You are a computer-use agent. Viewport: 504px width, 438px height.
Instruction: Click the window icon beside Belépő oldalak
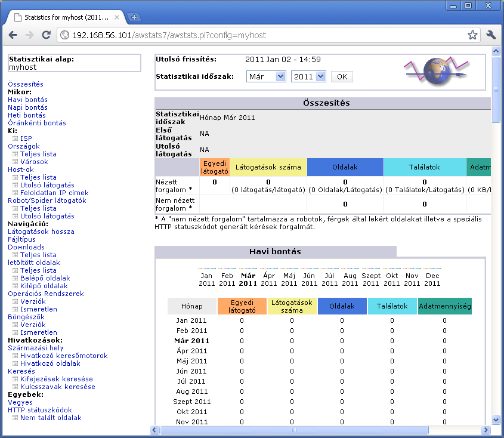coord(15,278)
